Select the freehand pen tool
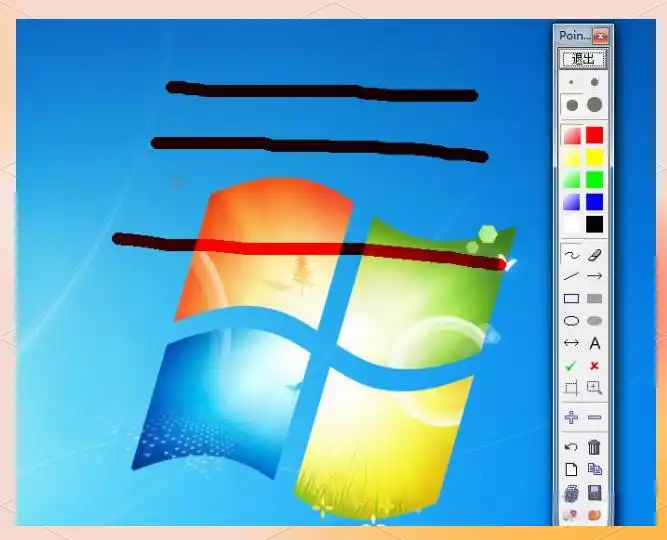The height and width of the screenshot is (540, 667). (x=572, y=255)
